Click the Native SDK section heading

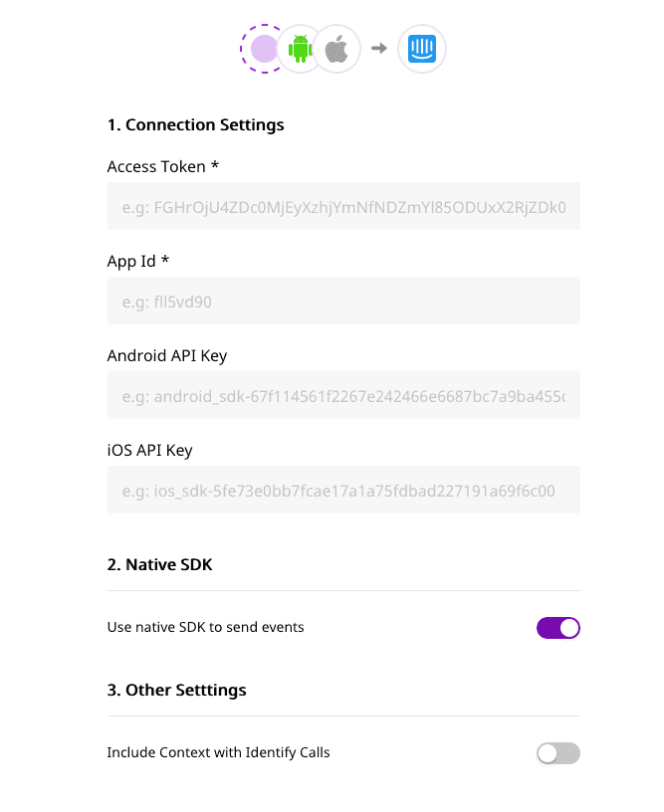click(x=159, y=564)
